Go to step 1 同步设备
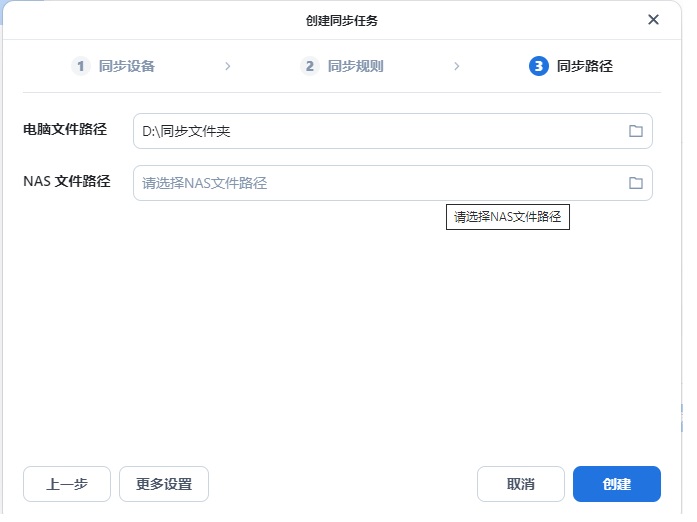This screenshot has height=522, width=697. pos(113,66)
